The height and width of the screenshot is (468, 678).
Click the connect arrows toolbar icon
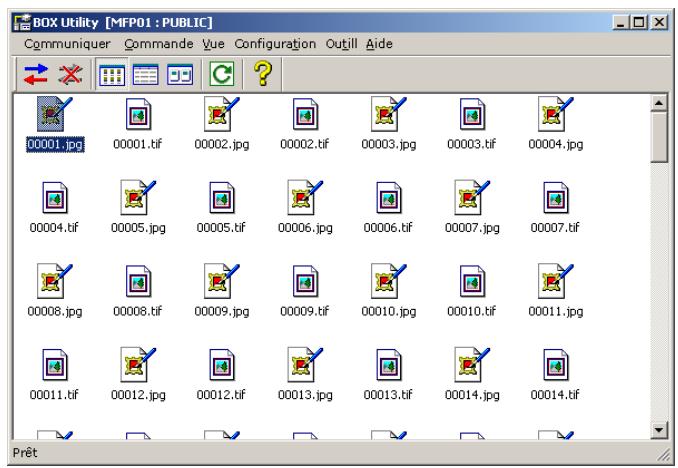(36, 74)
